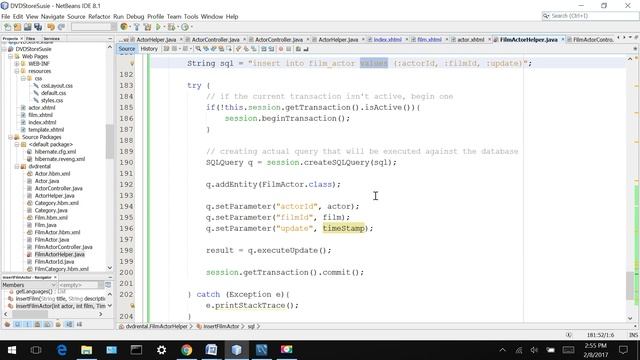
Task: Toggle Show Inherited Members in Navigator
Action: (7, 324)
